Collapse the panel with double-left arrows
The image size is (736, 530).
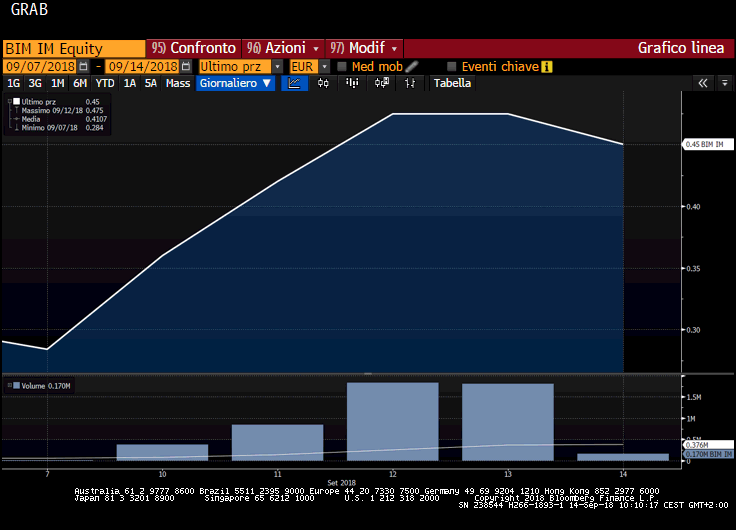(x=703, y=84)
